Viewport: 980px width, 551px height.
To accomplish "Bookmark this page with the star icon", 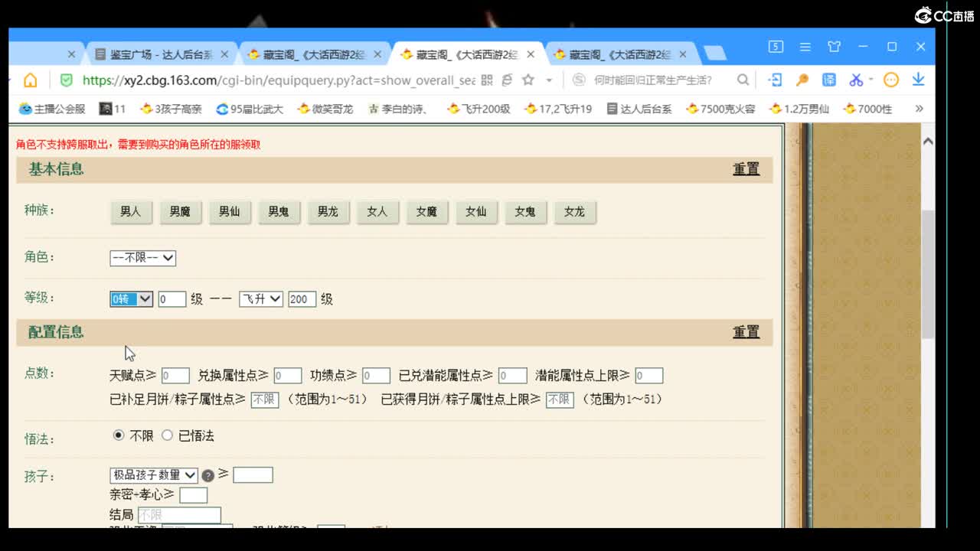I will point(528,80).
